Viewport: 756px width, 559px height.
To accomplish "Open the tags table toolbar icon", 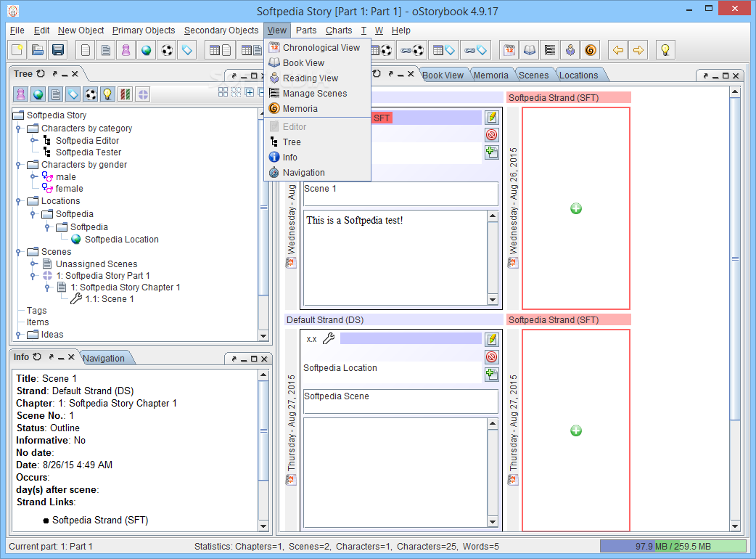I will (x=444, y=49).
